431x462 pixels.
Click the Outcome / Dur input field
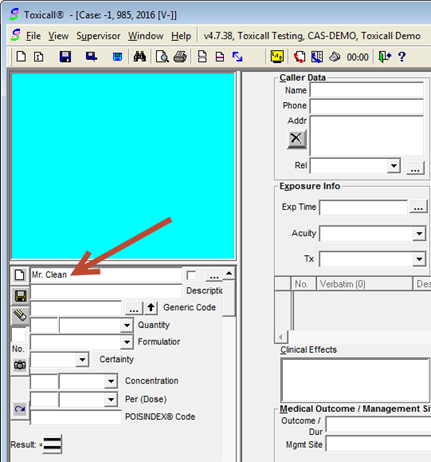click(378, 425)
